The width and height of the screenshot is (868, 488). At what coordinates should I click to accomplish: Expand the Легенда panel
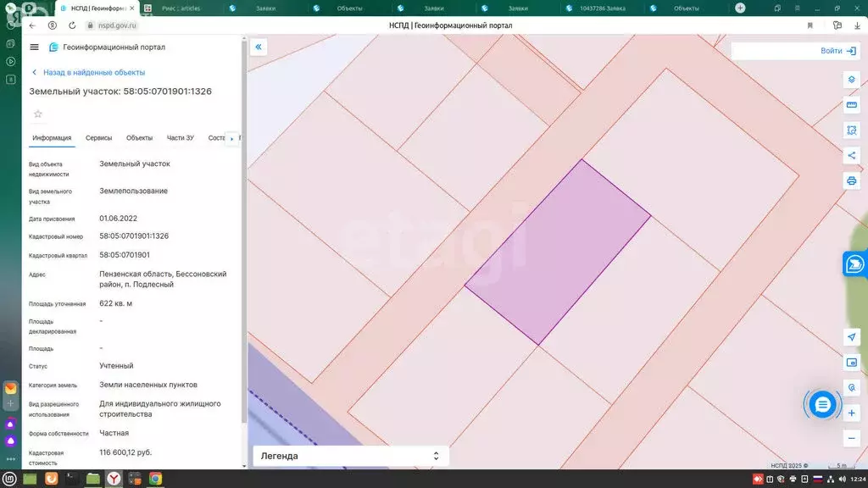pyautogui.click(x=351, y=456)
